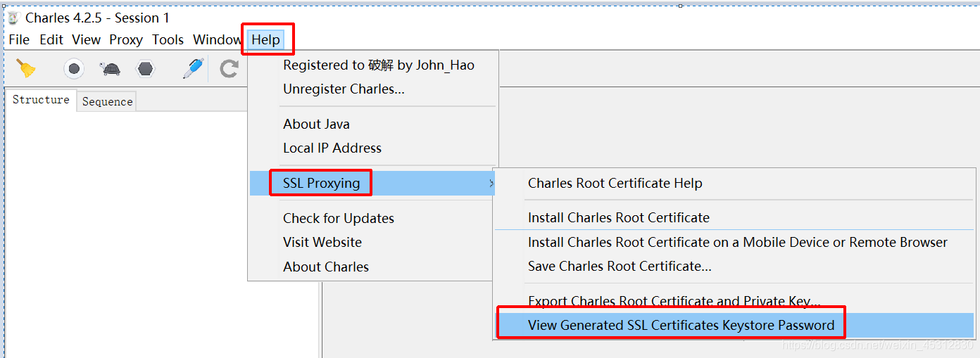Click 'Registered to 破解 by John_Hao' entry
Screen dimensions: 980x358
(379, 65)
